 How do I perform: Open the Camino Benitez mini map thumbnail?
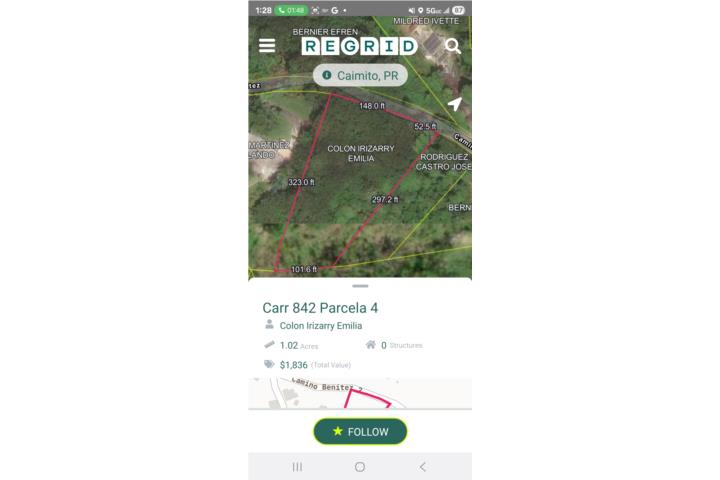360,393
